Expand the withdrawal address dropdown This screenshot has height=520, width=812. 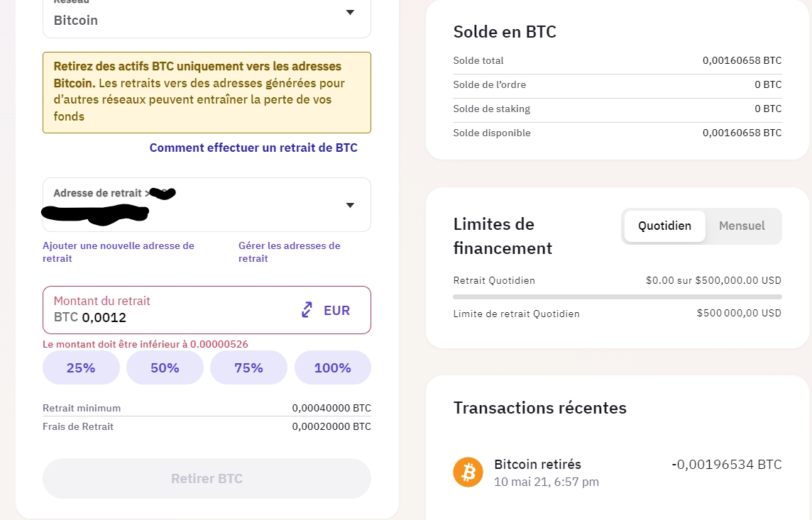tap(349, 205)
